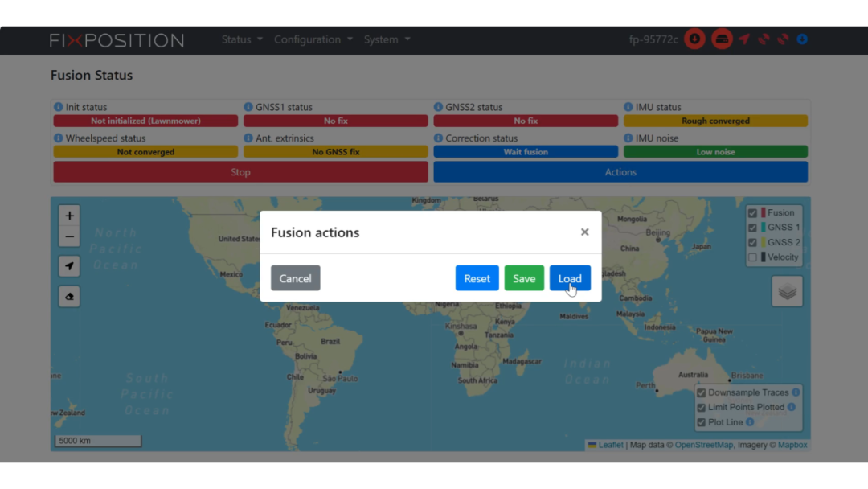868x489 pixels.
Task: Click the green Save button
Action: [524, 278]
